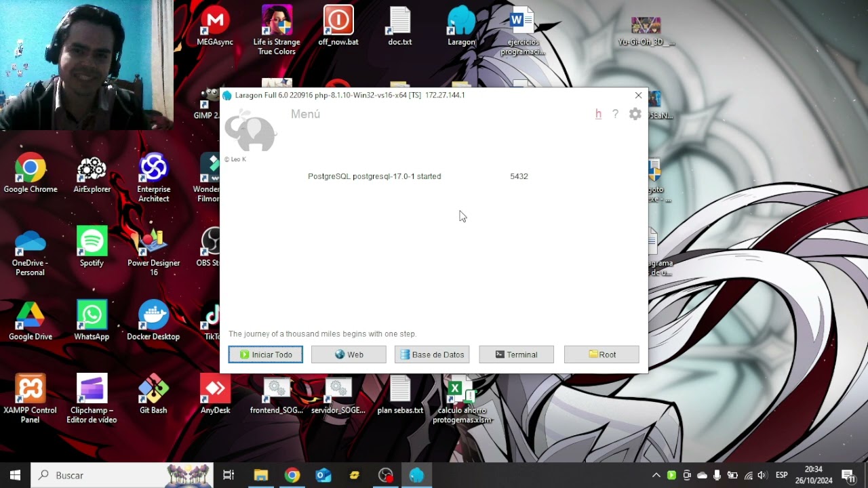
Task: Select the ejercicios programaci... Word document
Action: point(523,30)
